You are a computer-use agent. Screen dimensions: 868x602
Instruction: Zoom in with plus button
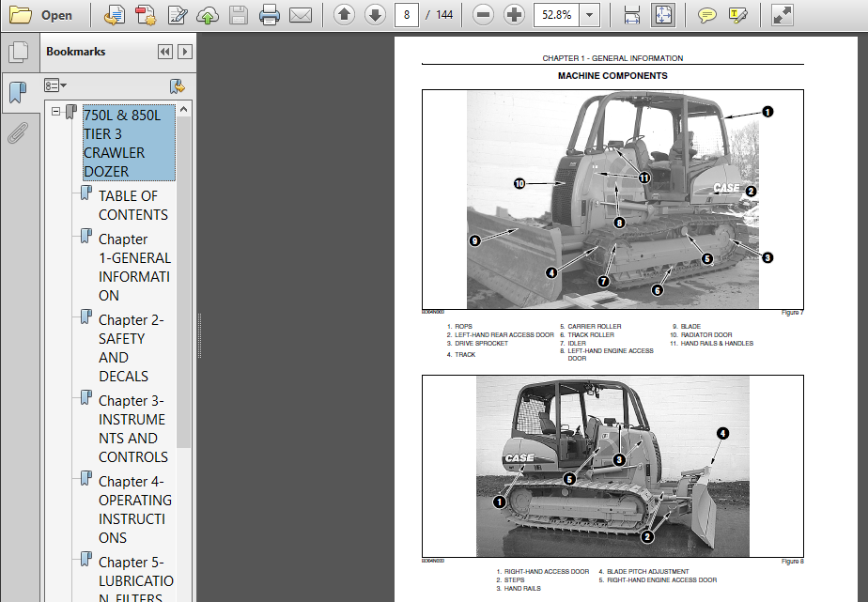coord(514,15)
